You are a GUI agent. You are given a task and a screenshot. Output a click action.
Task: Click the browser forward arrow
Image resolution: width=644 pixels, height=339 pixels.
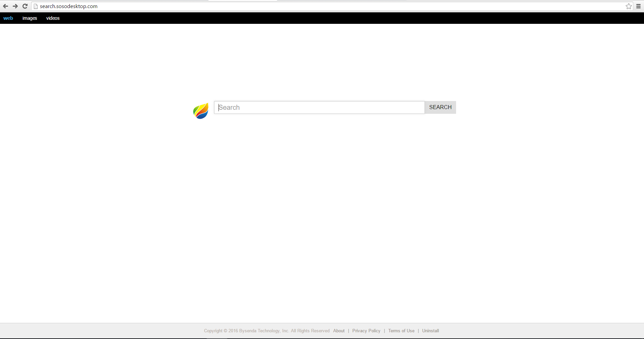(x=15, y=6)
